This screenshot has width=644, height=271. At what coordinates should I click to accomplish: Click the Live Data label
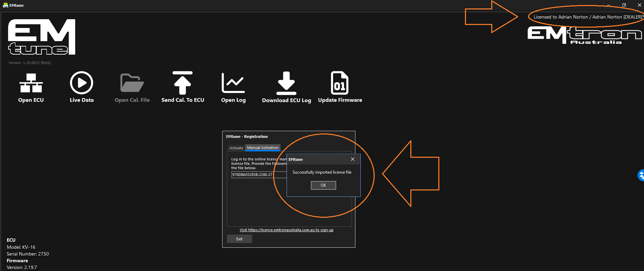pos(82,100)
